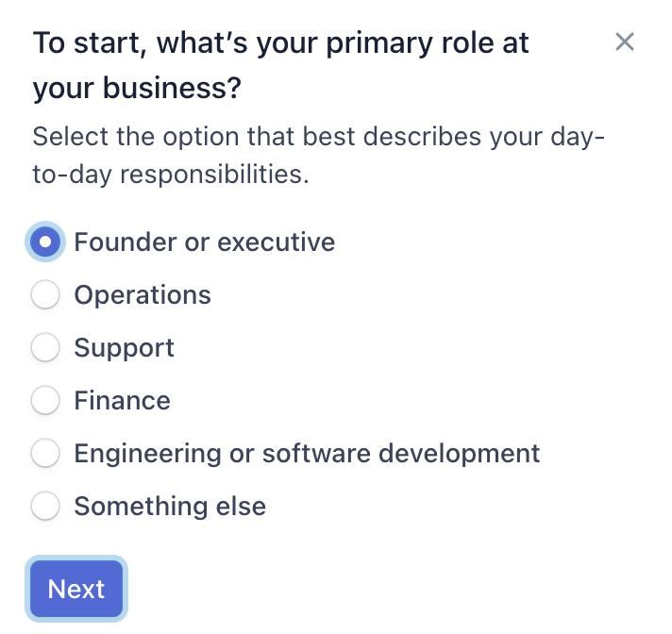Choose Engineering or software development radio

tap(45, 453)
